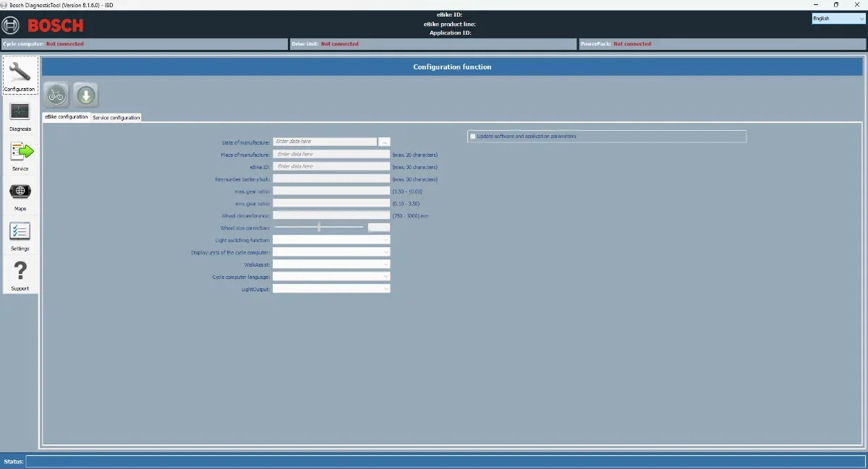The image size is (868, 469).
Task: Switch to the Service configuration tab
Action: [x=116, y=117]
